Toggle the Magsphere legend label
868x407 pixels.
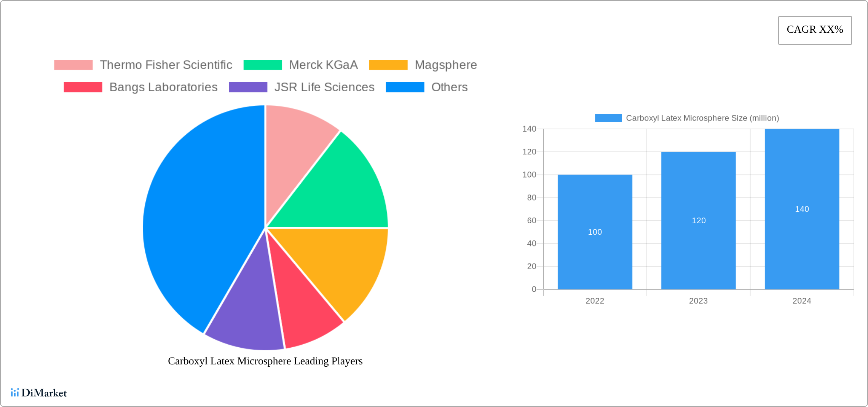click(x=445, y=65)
